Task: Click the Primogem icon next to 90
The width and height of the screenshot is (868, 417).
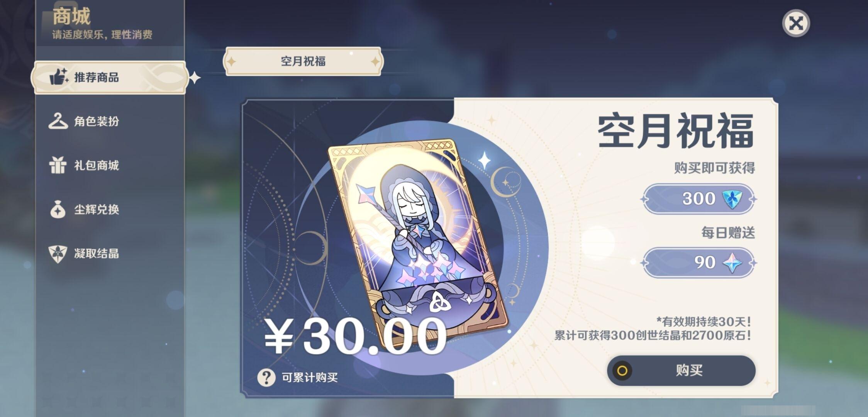Action: [732, 263]
